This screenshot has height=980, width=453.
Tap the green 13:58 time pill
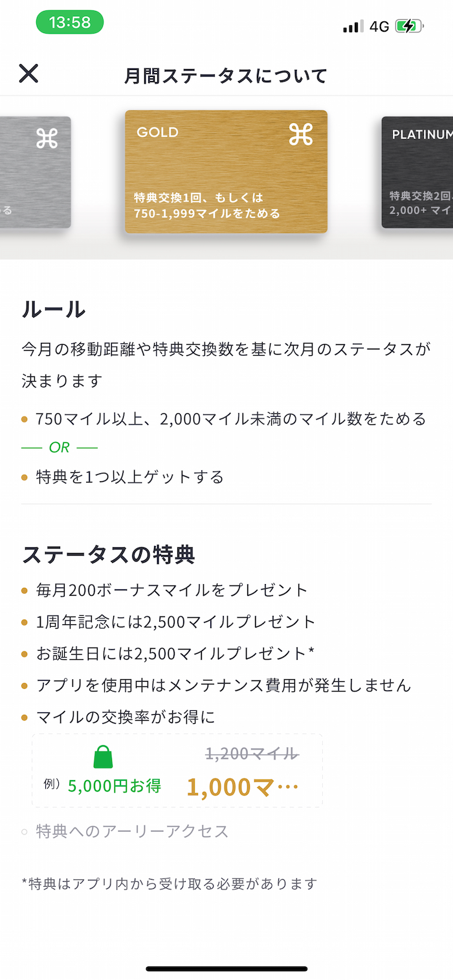(69, 22)
